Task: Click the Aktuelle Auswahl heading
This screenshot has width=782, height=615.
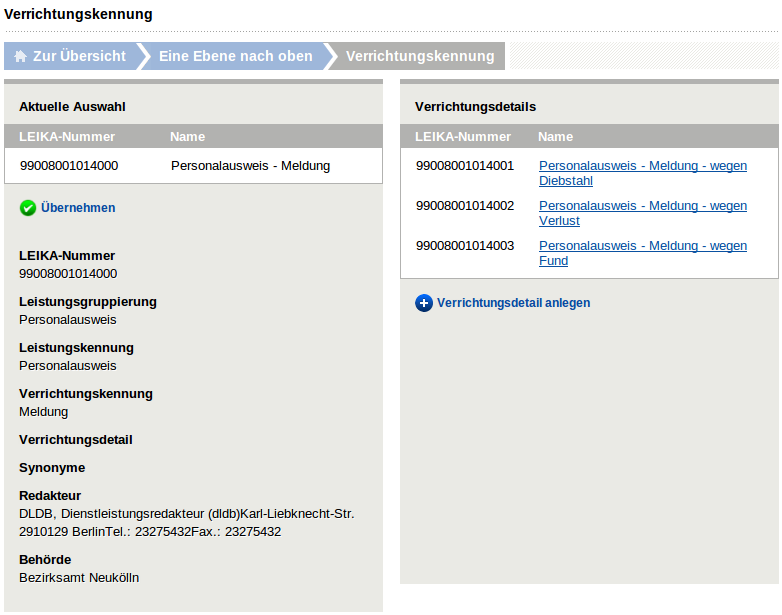Action: (x=72, y=107)
